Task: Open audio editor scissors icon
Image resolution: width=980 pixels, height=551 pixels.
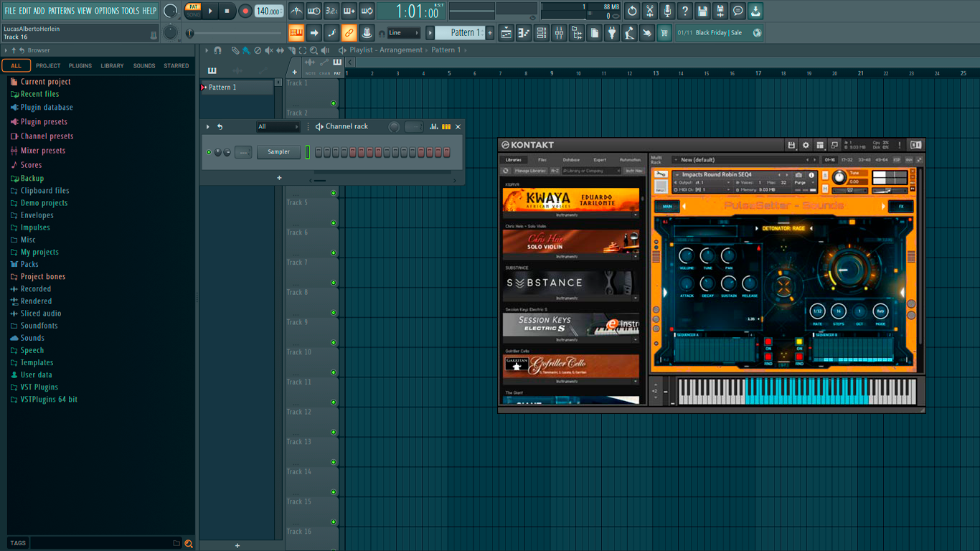Action: pos(649,11)
